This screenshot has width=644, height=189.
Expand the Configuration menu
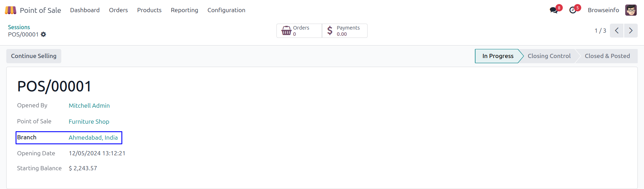226,10
